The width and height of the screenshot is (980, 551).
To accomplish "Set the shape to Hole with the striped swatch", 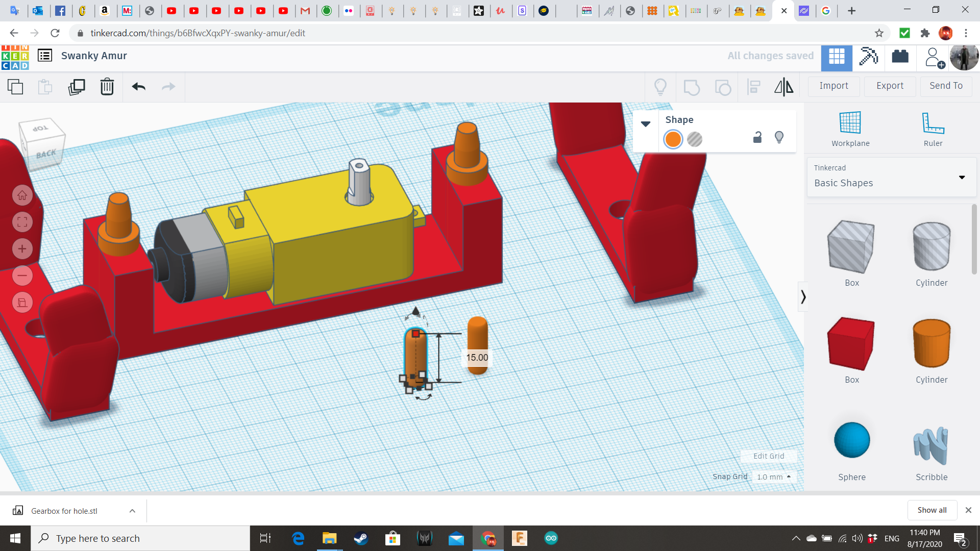I will (694, 139).
